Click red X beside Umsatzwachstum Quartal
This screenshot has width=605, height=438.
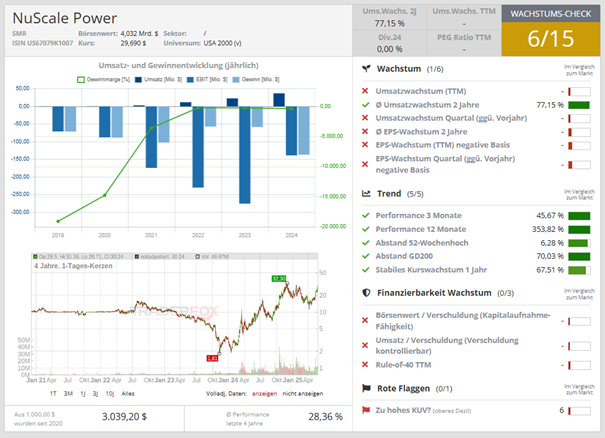coord(365,118)
